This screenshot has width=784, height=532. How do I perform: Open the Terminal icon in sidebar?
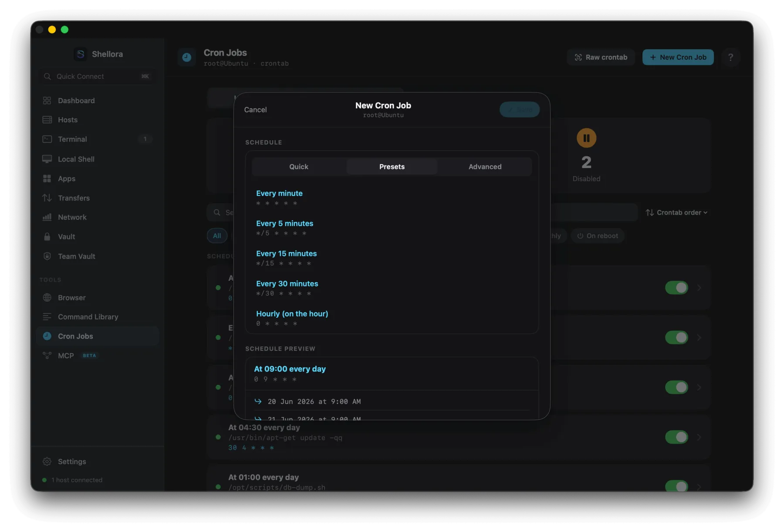[47, 139]
